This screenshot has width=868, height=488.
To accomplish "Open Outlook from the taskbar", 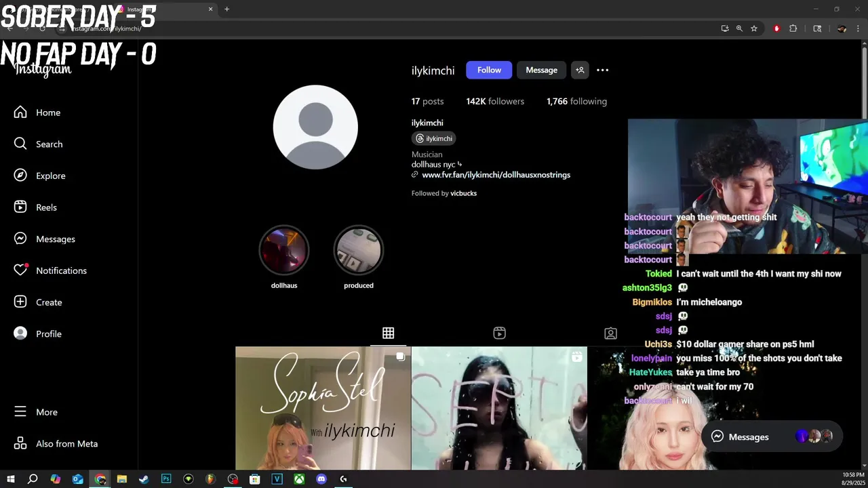I will 78,479.
